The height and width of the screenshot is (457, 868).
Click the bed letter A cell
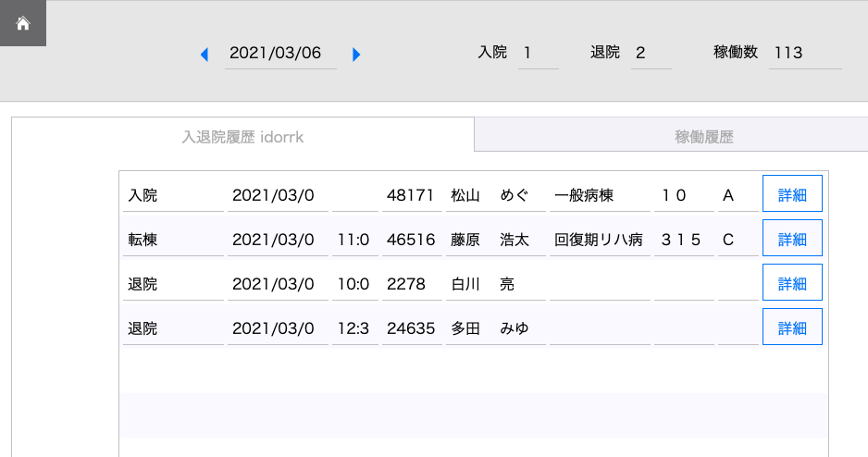coord(738,195)
